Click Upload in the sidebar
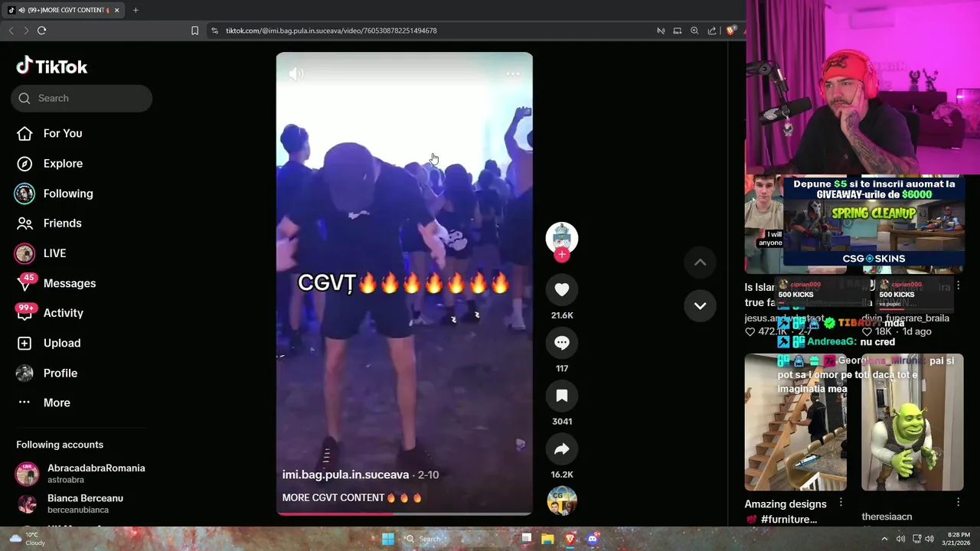Viewport: 980px width, 551px height. pyautogui.click(x=48, y=343)
